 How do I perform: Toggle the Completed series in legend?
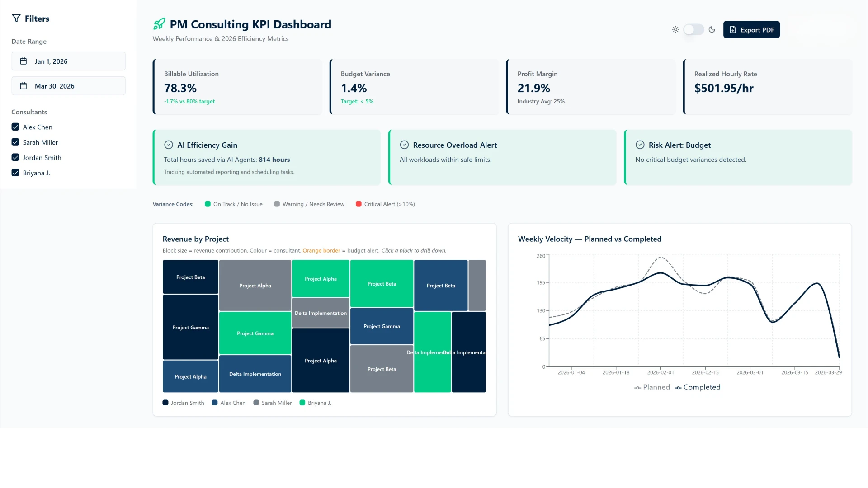[698, 388]
